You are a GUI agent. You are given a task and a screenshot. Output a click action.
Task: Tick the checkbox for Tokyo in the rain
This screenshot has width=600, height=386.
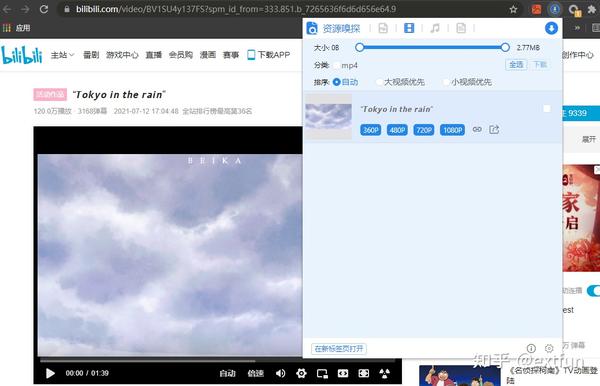(547, 109)
